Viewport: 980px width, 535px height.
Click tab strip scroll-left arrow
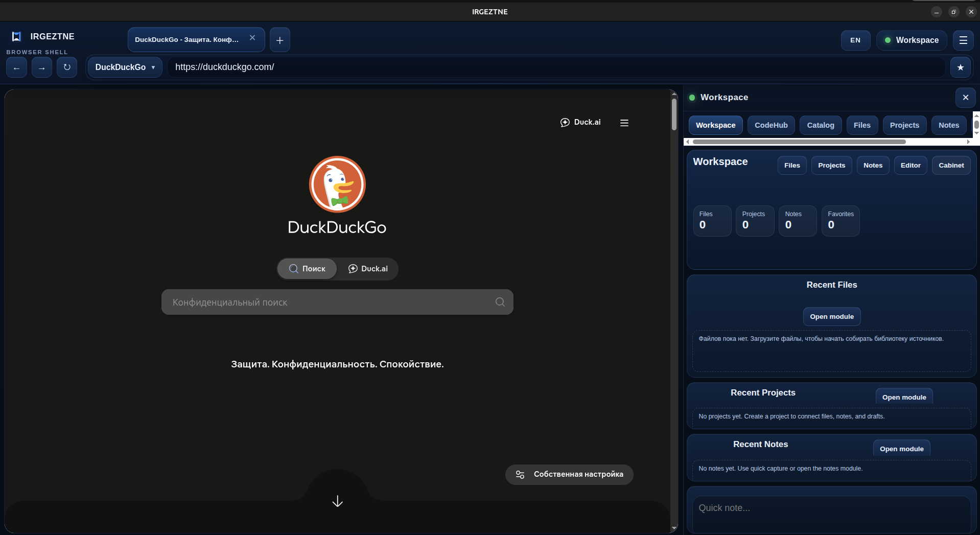click(688, 142)
